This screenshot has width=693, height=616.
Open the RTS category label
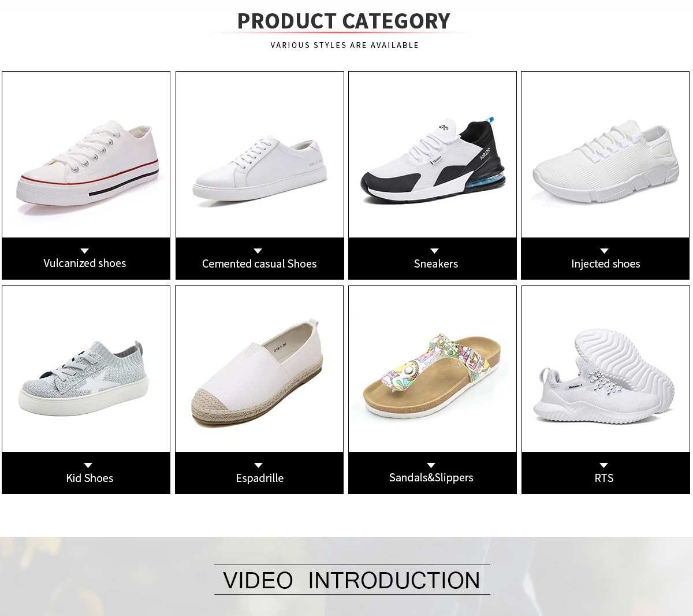(x=604, y=478)
